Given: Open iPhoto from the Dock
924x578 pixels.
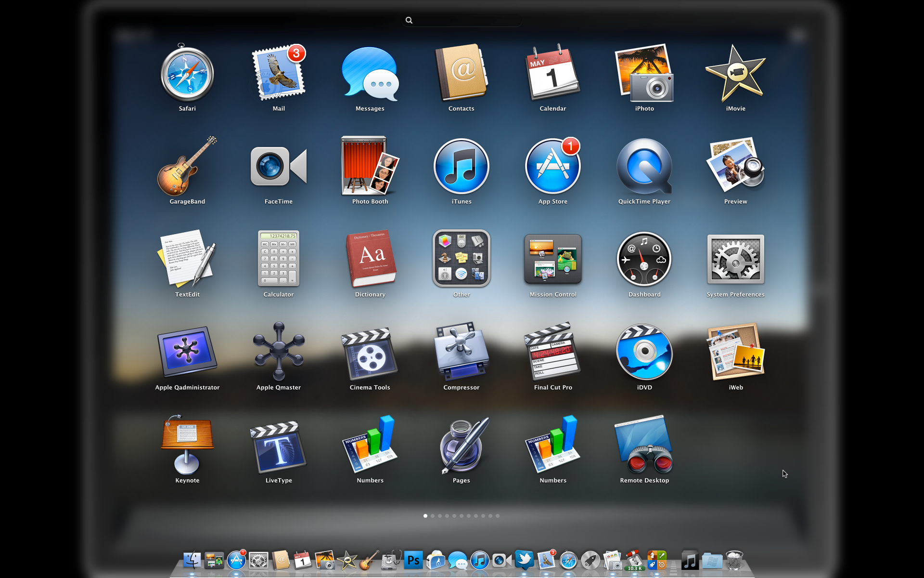Looking at the screenshot, I should click(325, 560).
